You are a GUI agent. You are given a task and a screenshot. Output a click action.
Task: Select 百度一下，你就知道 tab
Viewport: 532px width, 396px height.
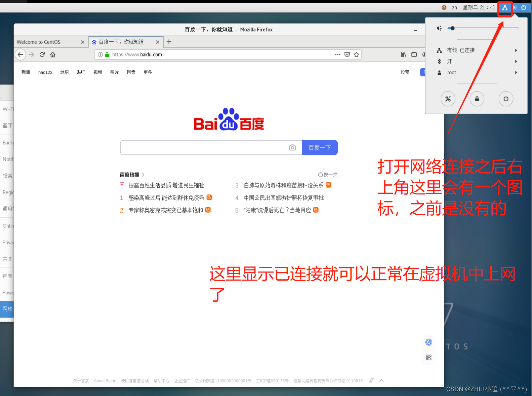tap(126, 42)
